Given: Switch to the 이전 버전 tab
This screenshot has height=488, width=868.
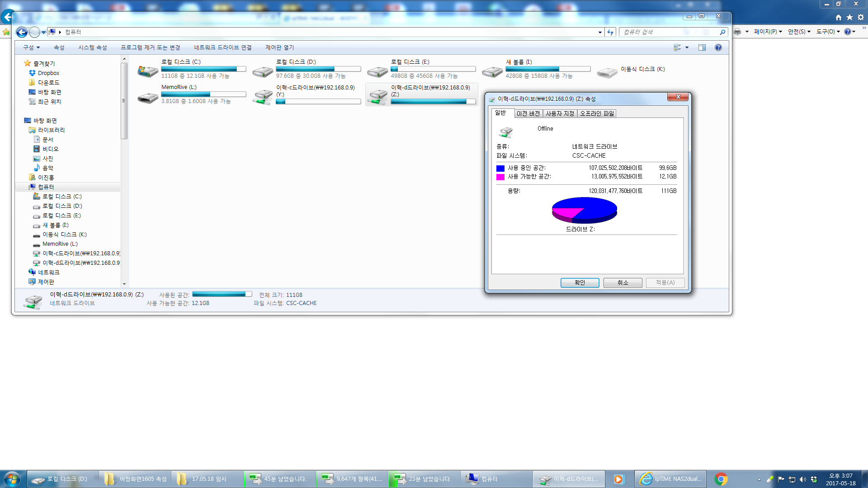Looking at the screenshot, I should click(x=528, y=113).
